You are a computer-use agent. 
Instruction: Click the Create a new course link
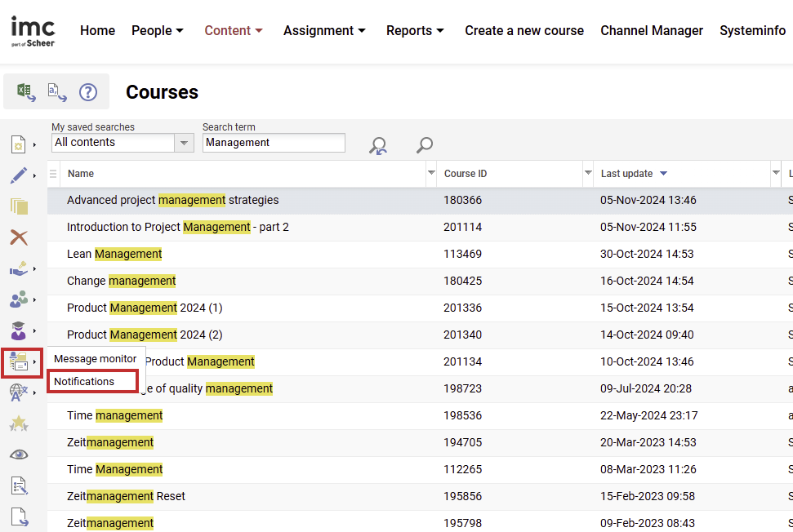click(524, 30)
